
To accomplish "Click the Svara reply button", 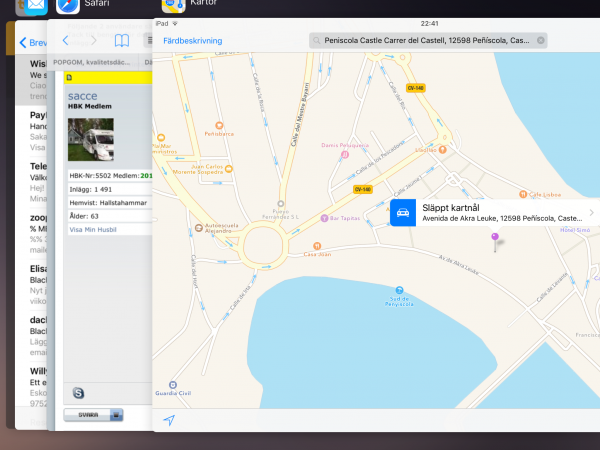I will pos(92,414).
